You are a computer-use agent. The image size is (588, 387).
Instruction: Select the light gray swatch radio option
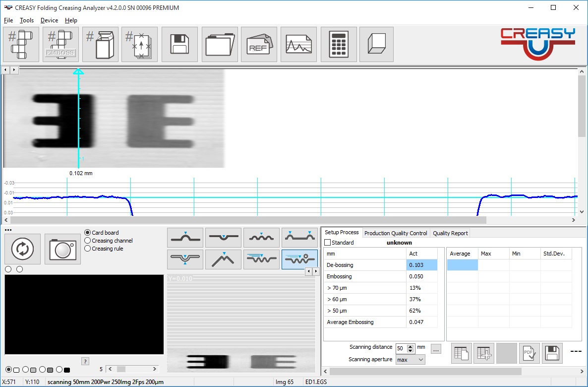[25, 370]
